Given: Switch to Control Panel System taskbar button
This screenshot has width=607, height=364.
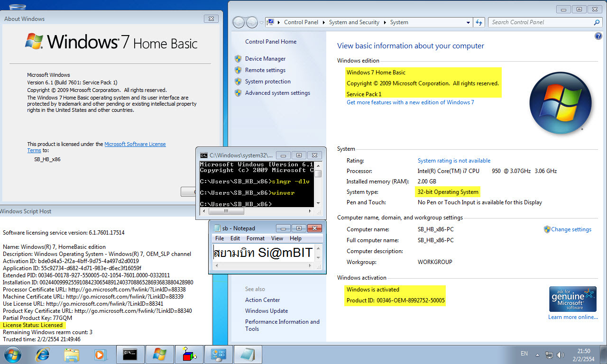Looking at the screenshot, I should coord(218,354).
